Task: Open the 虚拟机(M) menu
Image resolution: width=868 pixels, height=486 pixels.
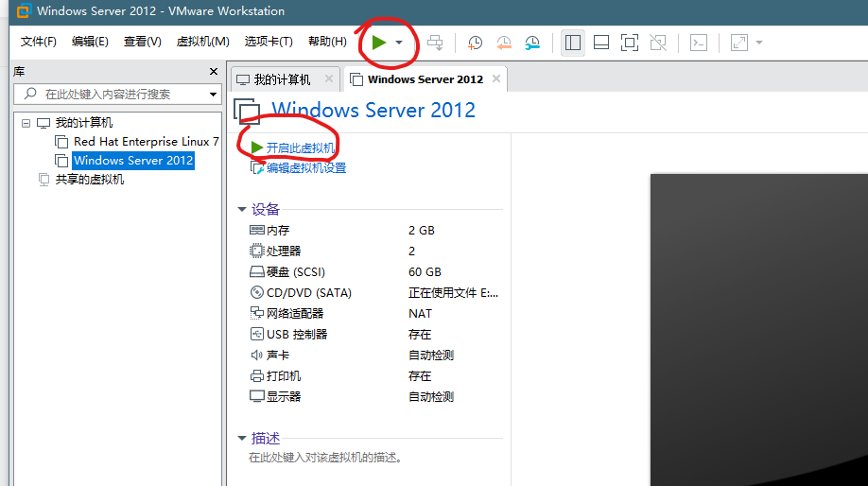Action: coord(202,42)
